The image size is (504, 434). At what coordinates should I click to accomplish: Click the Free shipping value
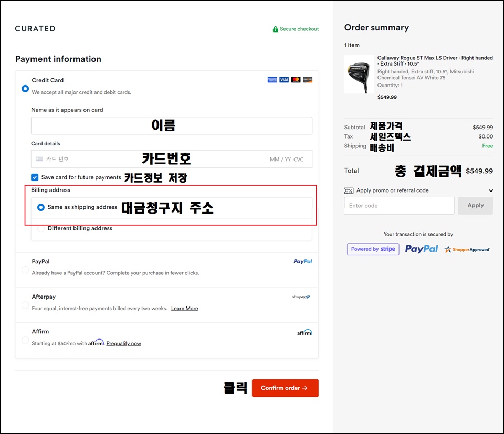[487, 146]
